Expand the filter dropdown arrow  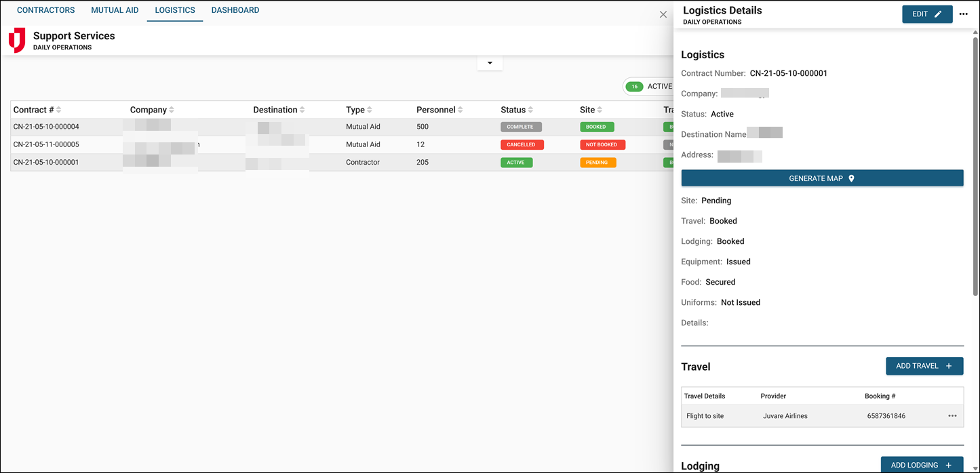click(x=490, y=63)
